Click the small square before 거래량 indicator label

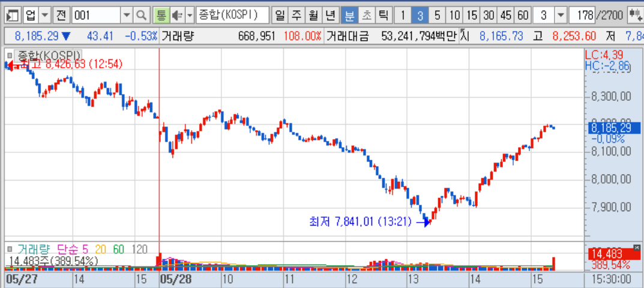point(11,248)
